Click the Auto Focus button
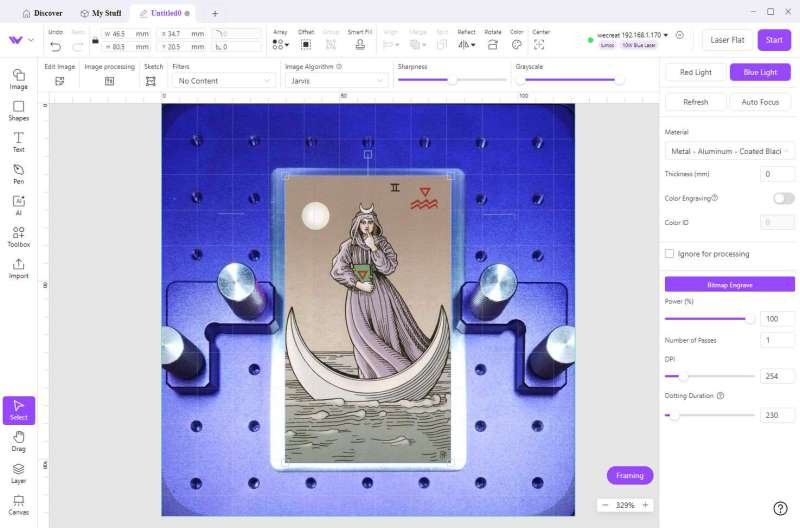 [x=760, y=102]
